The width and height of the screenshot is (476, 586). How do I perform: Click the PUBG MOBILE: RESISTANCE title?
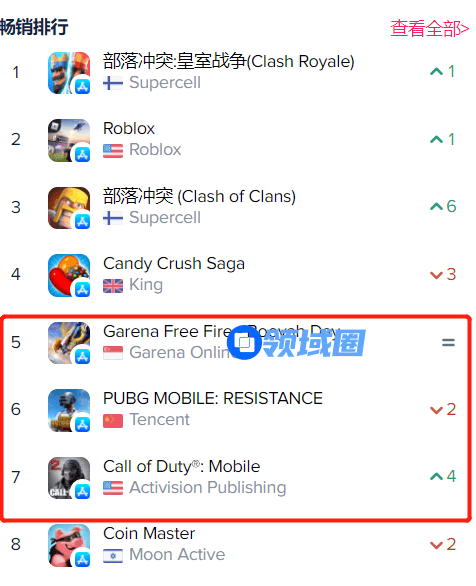213,398
